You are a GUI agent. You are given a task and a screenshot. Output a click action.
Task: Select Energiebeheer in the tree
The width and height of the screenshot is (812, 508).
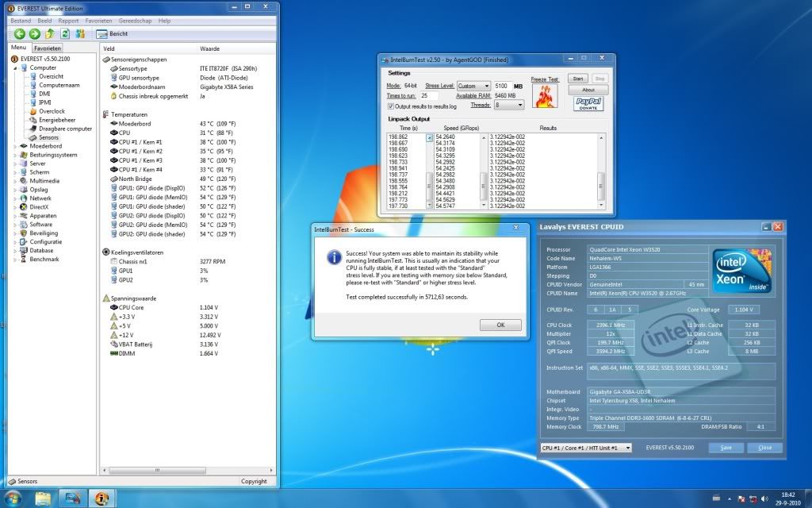tap(57, 121)
